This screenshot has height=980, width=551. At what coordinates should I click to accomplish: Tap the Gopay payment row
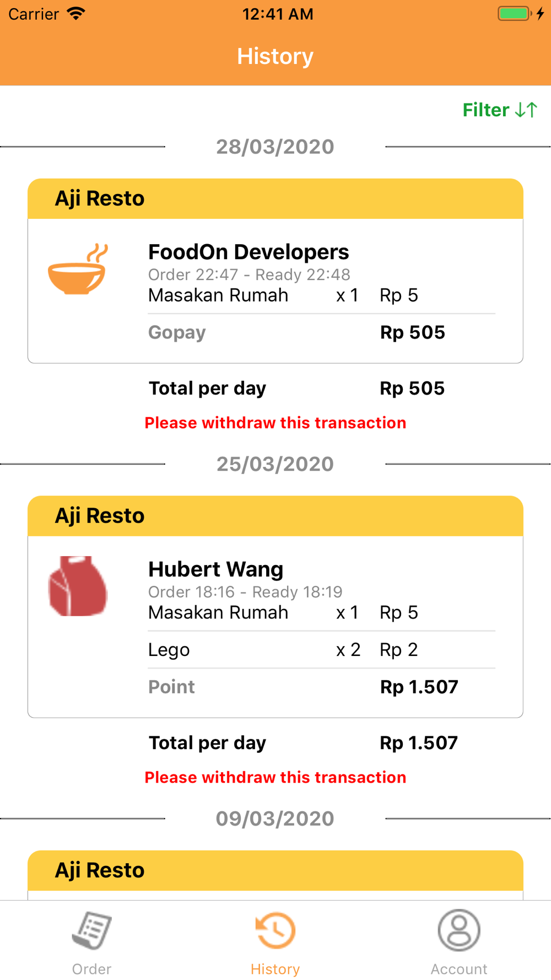point(322,332)
